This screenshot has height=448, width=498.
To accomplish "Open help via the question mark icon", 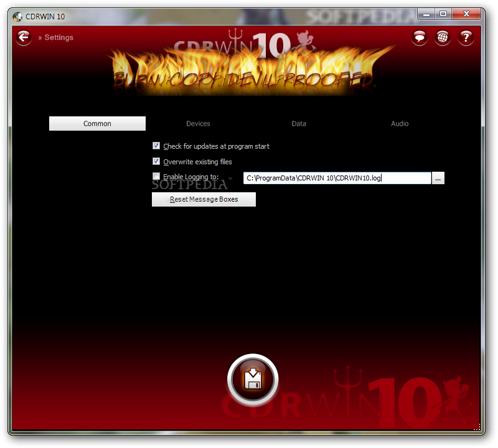I will [x=466, y=38].
